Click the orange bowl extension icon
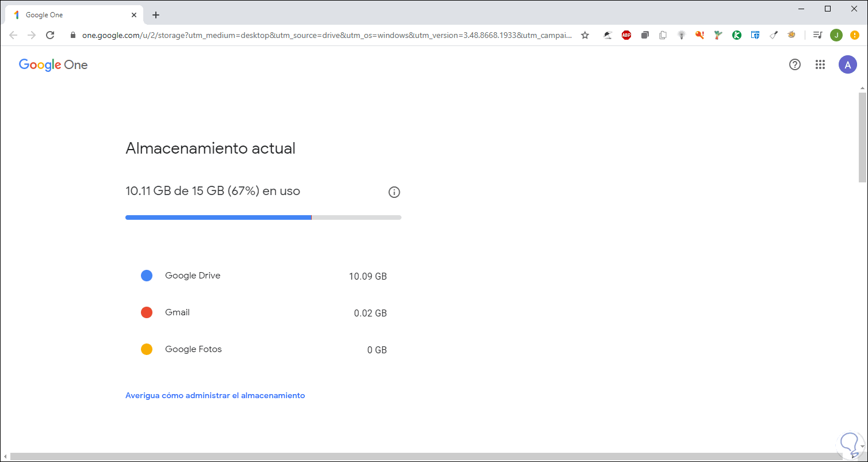The image size is (868, 462). 791,35
